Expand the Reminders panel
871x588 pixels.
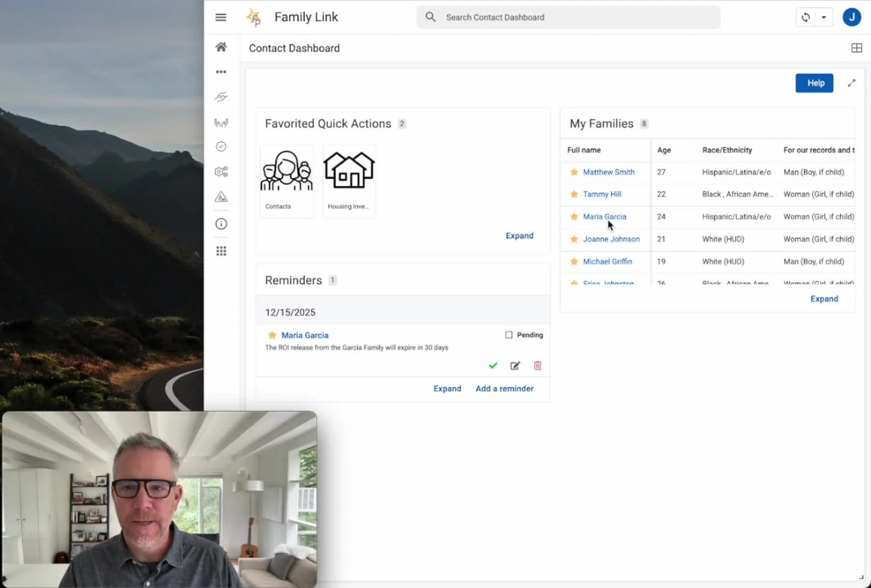[x=447, y=389]
